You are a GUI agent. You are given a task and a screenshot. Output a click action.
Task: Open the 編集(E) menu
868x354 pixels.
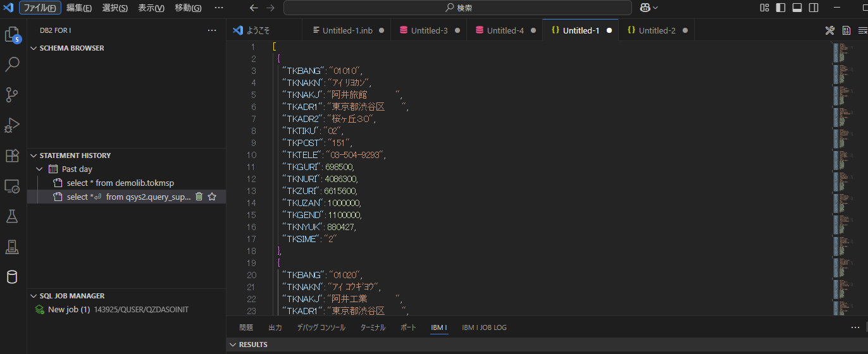tap(79, 8)
